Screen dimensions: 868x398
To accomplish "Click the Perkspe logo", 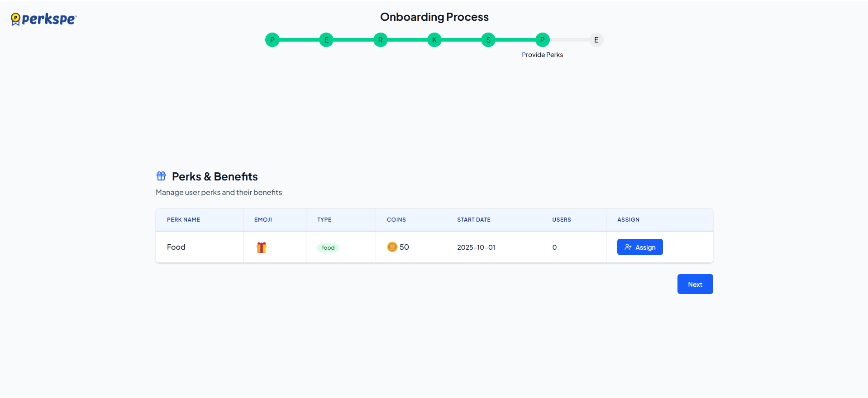I will [x=44, y=19].
